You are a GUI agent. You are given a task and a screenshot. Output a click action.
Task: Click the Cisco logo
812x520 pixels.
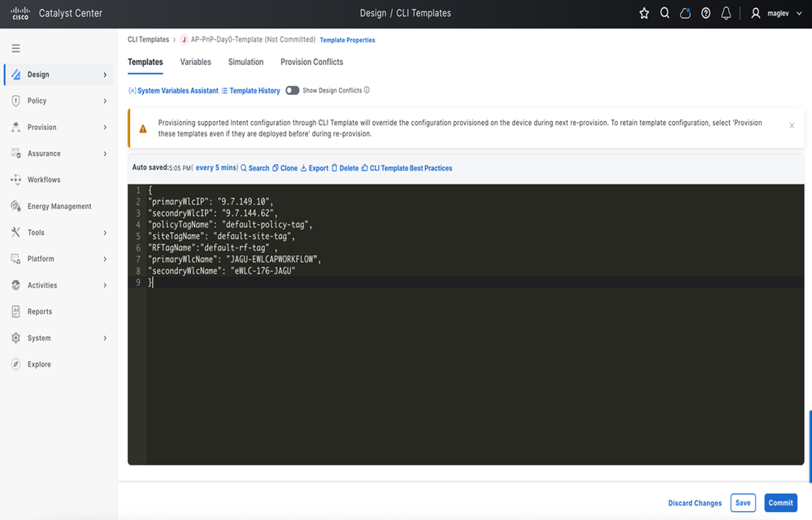(x=20, y=13)
